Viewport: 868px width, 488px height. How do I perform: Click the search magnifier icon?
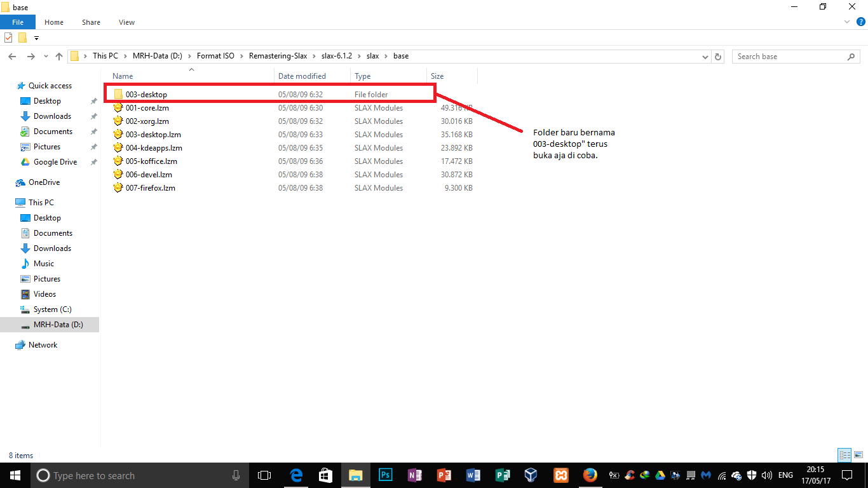tap(851, 57)
